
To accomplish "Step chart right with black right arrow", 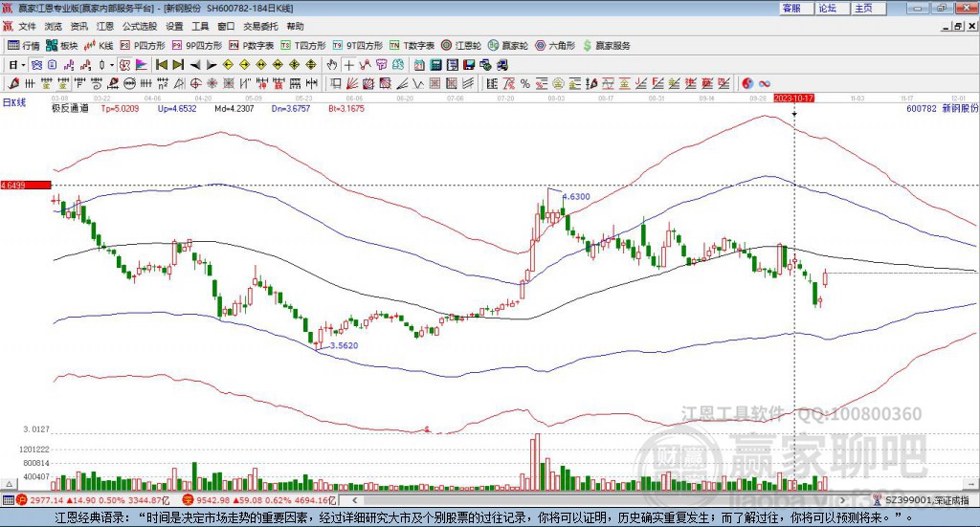I will (x=212, y=65).
